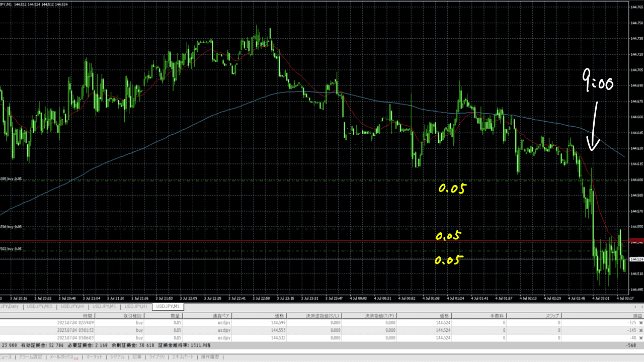The width and height of the screenshot is (644, 362).
Task: Click the 144.524 current price label
Action: [636, 259]
